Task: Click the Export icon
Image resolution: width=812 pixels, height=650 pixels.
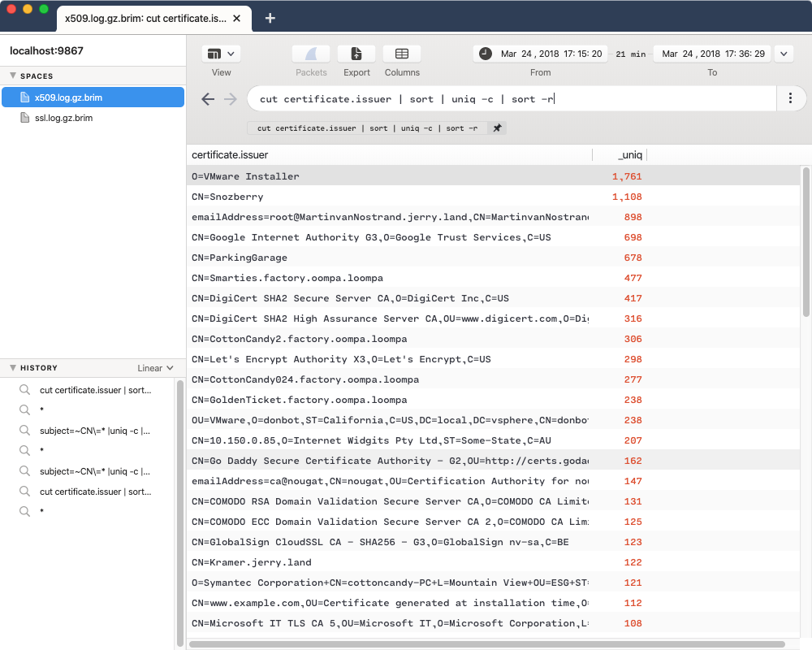Action: [x=356, y=53]
